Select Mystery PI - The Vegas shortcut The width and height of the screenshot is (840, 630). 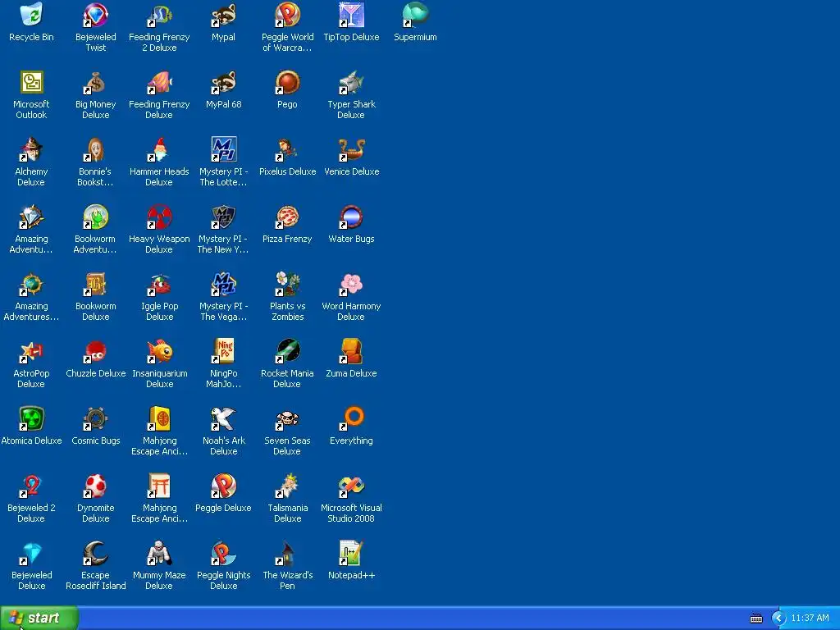(x=223, y=284)
